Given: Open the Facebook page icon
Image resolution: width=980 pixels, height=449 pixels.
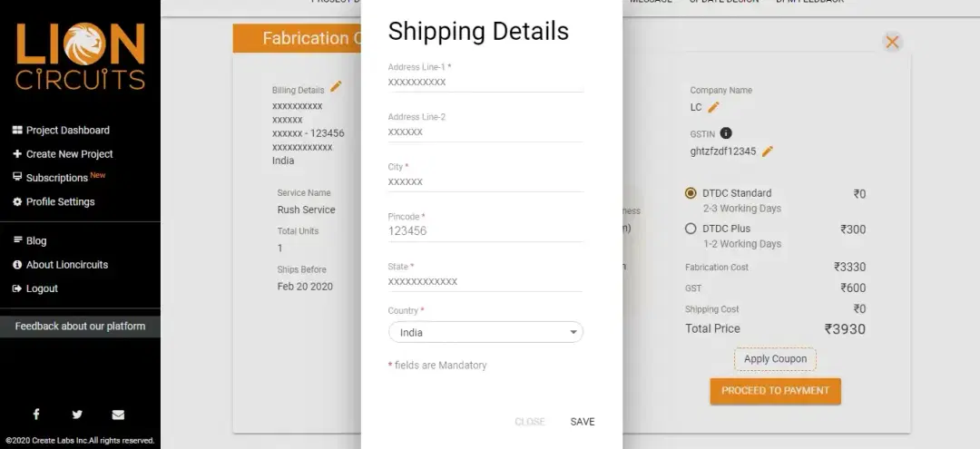Looking at the screenshot, I should click(x=36, y=414).
